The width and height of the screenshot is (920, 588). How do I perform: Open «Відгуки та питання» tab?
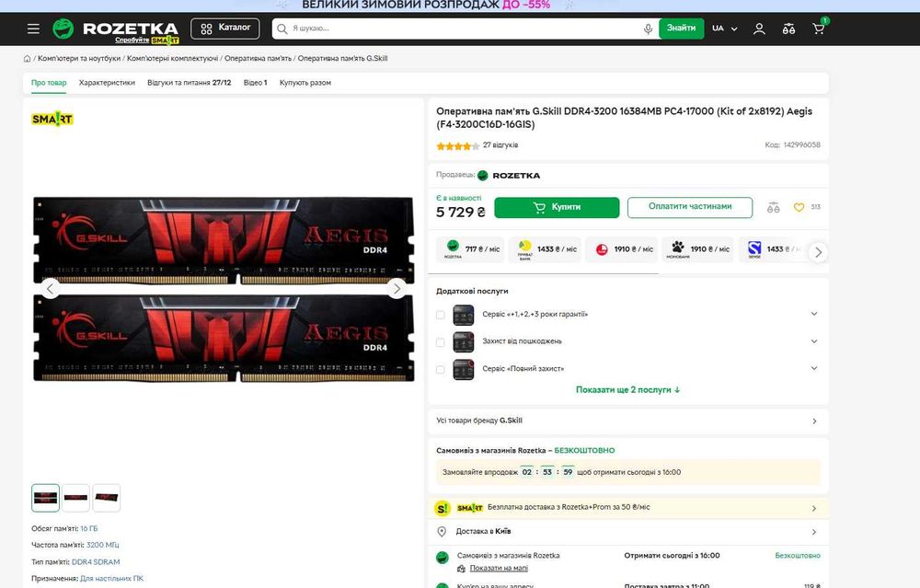tap(189, 83)
